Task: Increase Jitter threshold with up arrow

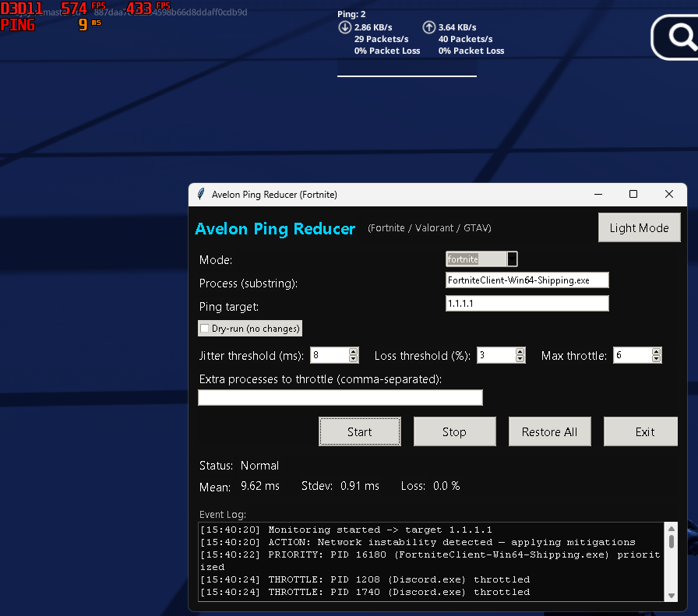Action: 354,352
